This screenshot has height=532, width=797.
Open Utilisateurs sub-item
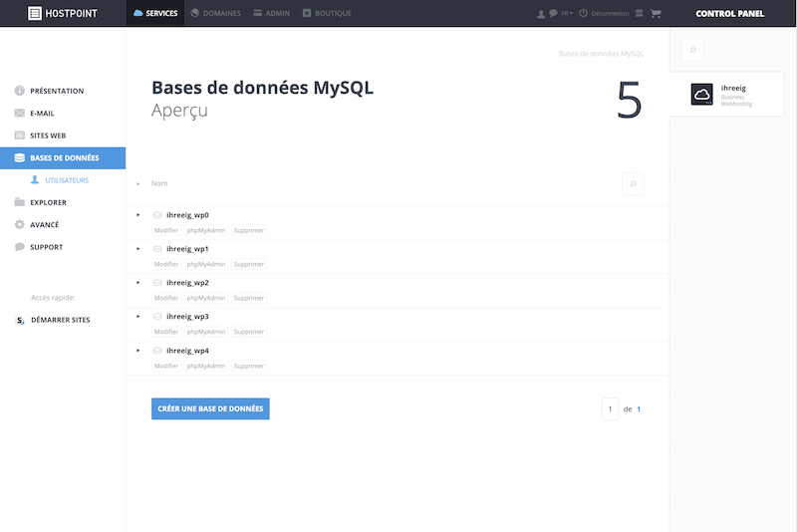pos(67,180)
